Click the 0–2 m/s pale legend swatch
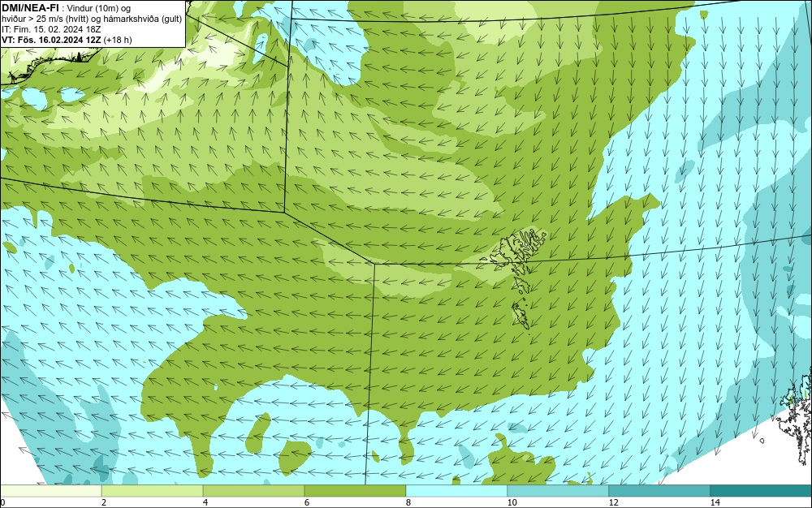This screenshot has width=812, height=508. pos(50,491)
